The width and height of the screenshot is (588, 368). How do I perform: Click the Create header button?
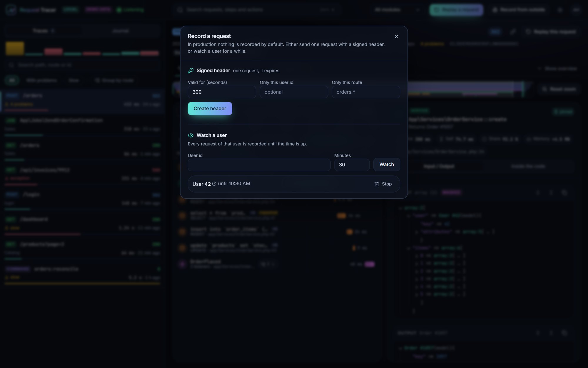[x=210, y=109]
